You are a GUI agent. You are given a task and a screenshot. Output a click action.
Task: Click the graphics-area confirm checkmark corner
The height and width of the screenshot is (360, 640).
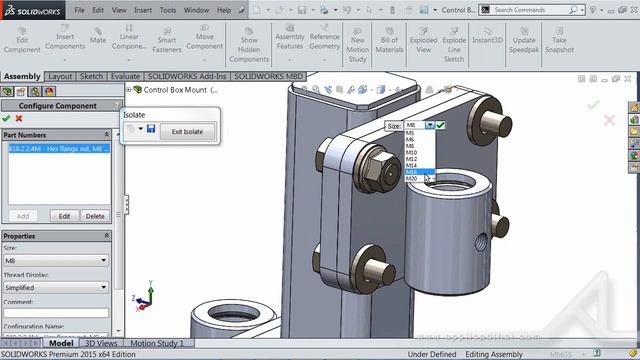(x=593, y=105)
